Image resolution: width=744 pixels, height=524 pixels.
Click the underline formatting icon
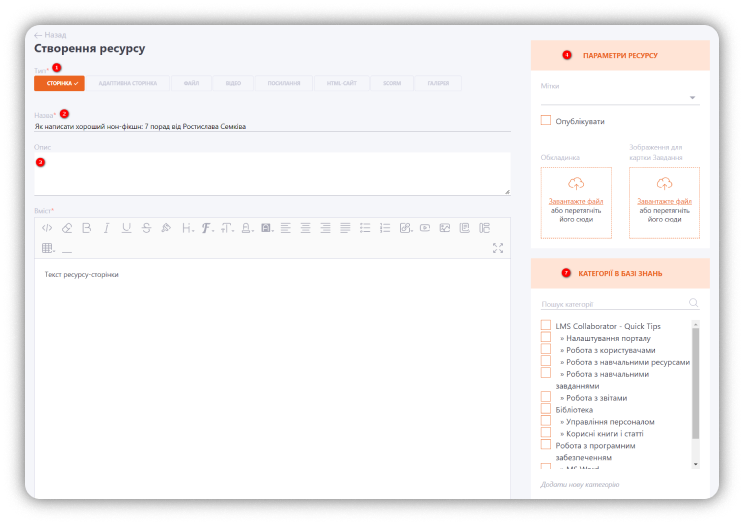[126, 228]
